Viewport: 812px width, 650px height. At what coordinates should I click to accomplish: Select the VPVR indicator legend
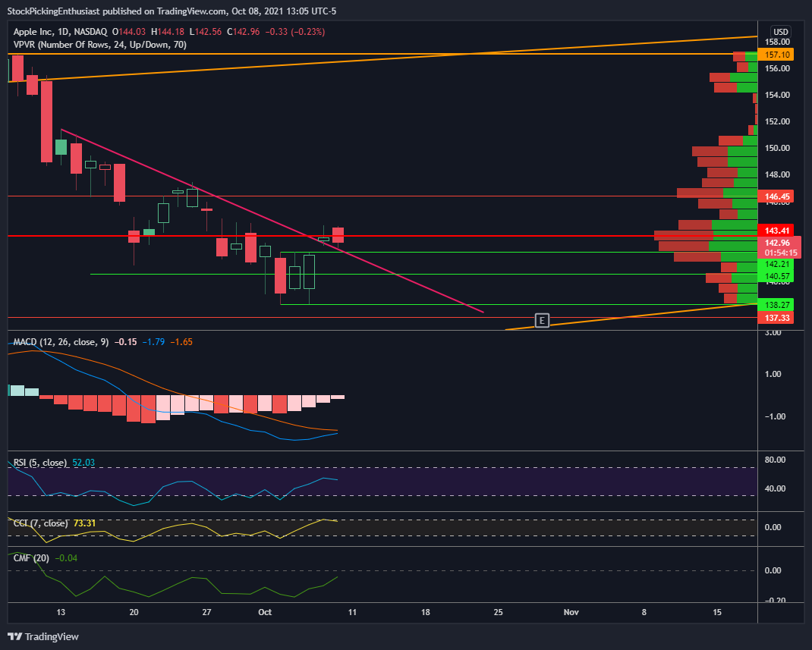(100, 45)
